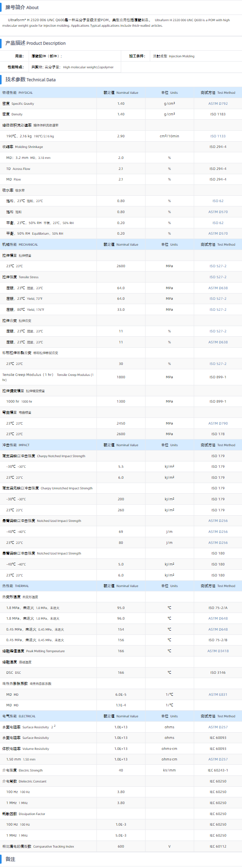The image size is (242, 868).
Task: Select the 牌号简介 About section heading
Action: 22,7
